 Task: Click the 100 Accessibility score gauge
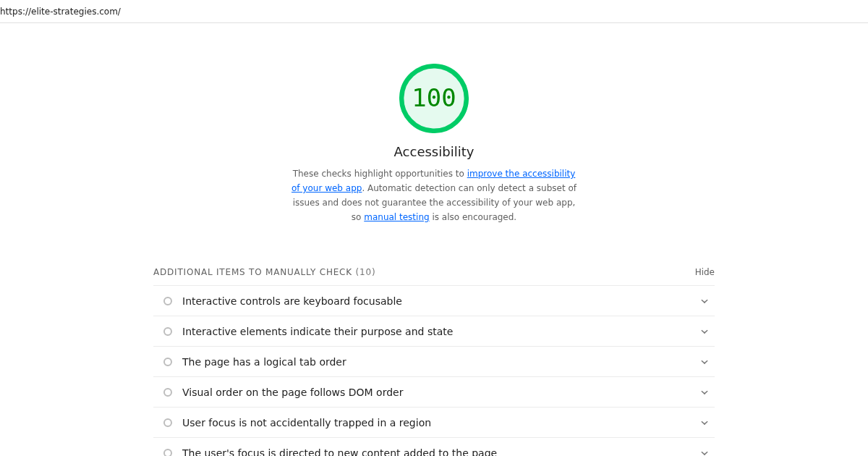click(x=433, y=98)
